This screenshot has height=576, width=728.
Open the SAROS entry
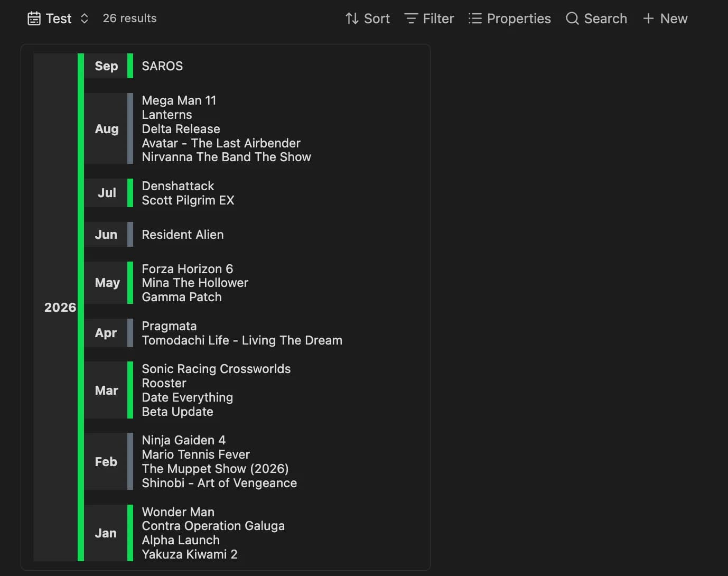tap(162, 66)
